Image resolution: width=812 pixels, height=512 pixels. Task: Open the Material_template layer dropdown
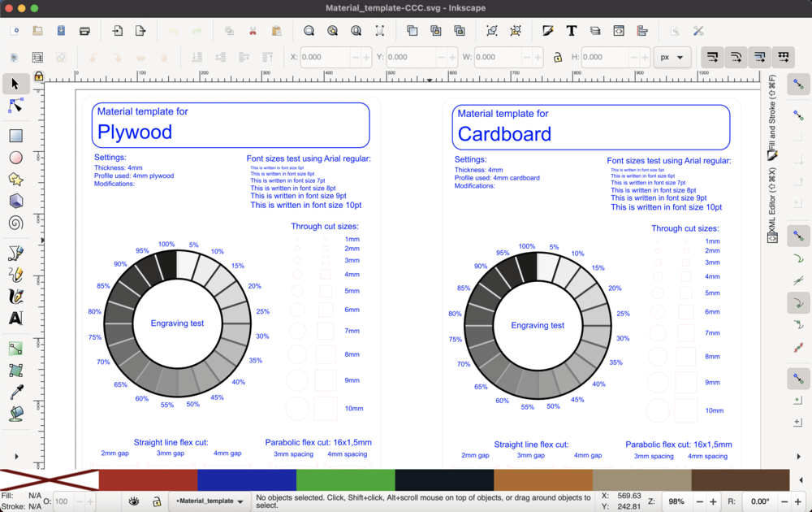pos(209,501)
